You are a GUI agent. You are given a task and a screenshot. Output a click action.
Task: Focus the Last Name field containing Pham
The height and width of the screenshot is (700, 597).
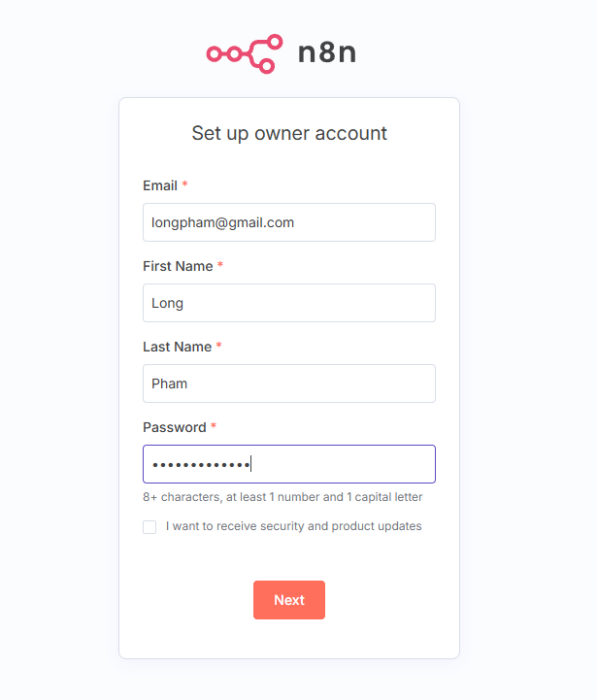coord(289,383)
